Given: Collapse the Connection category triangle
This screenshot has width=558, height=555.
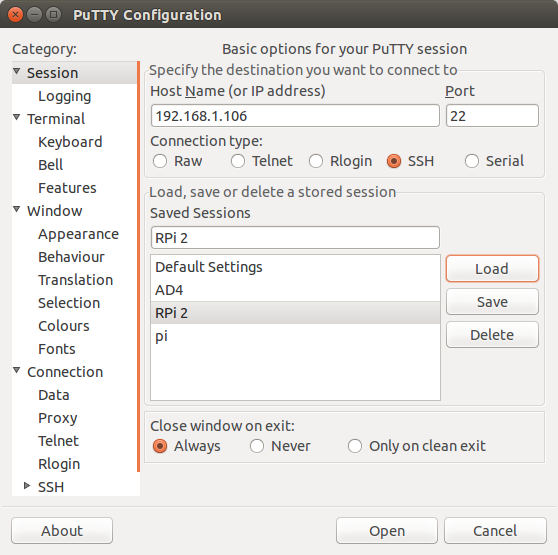Looking at the screenshot, I should (x=17, y=370).
